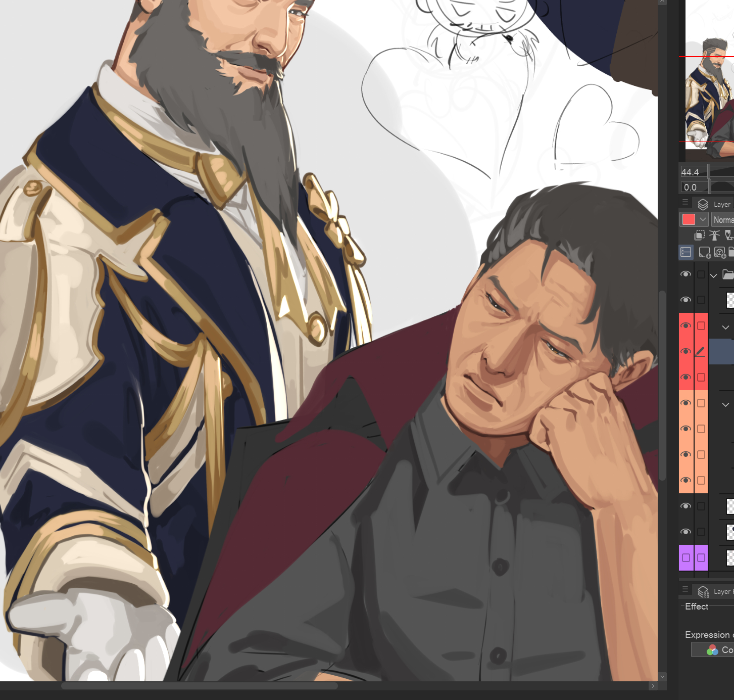Open the Normal blending mode dropdown
Screen dimensions: 734x700
point(723,220)
